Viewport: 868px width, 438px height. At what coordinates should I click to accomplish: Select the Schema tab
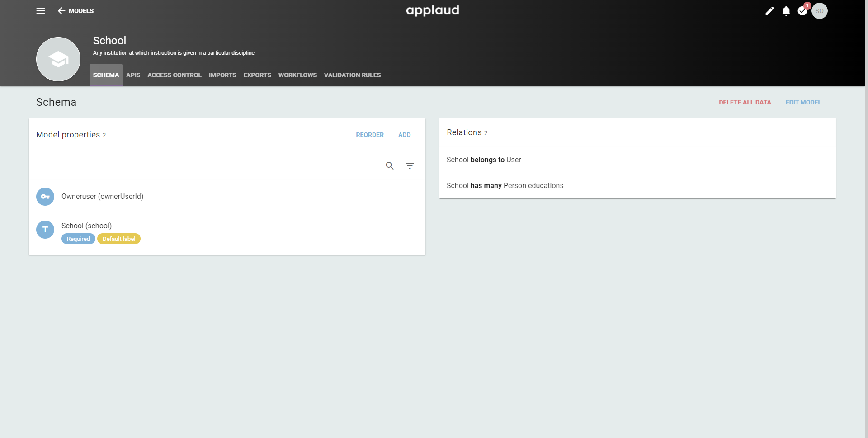[106, 75]
